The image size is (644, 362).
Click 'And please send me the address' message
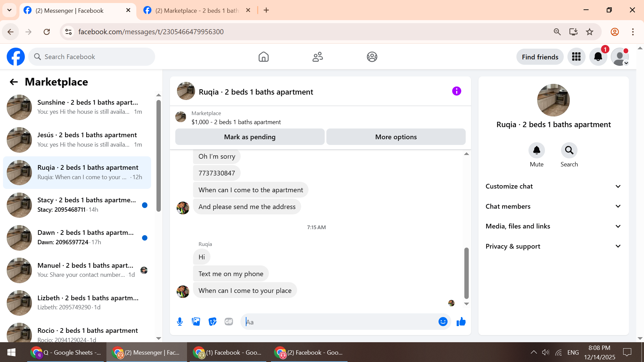[247, 207]
